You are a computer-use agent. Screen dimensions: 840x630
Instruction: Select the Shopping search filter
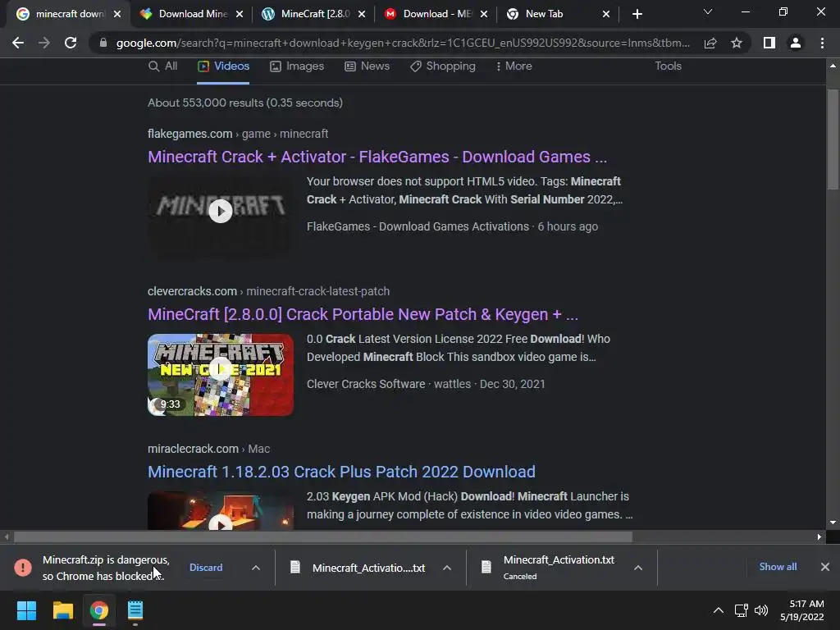pos(442,66)
